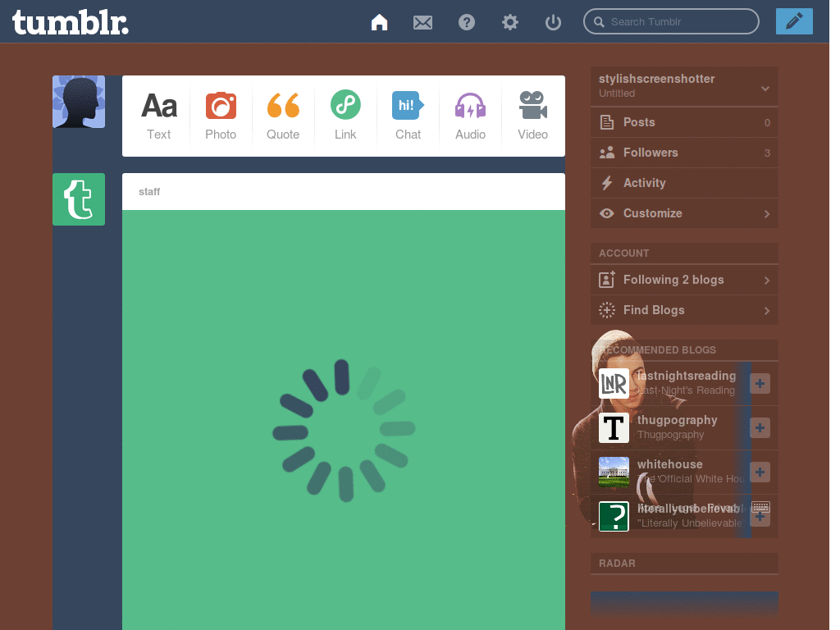Click the search magnifier icon
The height and width of the screenshot is (630, 840).
coord(600,22)
